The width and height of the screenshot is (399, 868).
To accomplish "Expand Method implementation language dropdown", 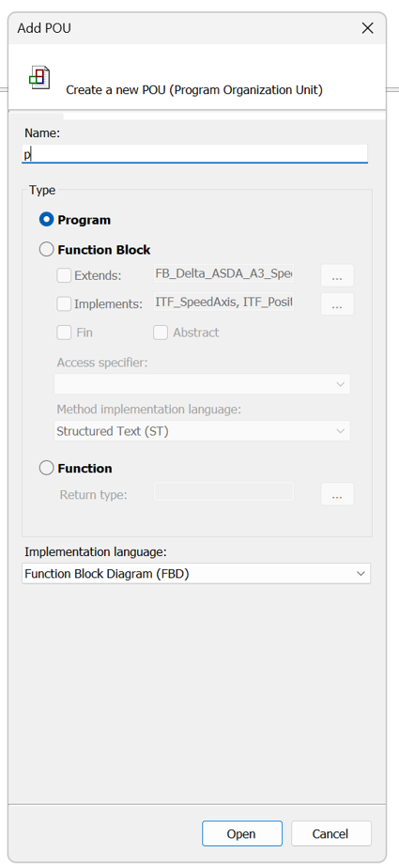I will click(x=202, y=431).
